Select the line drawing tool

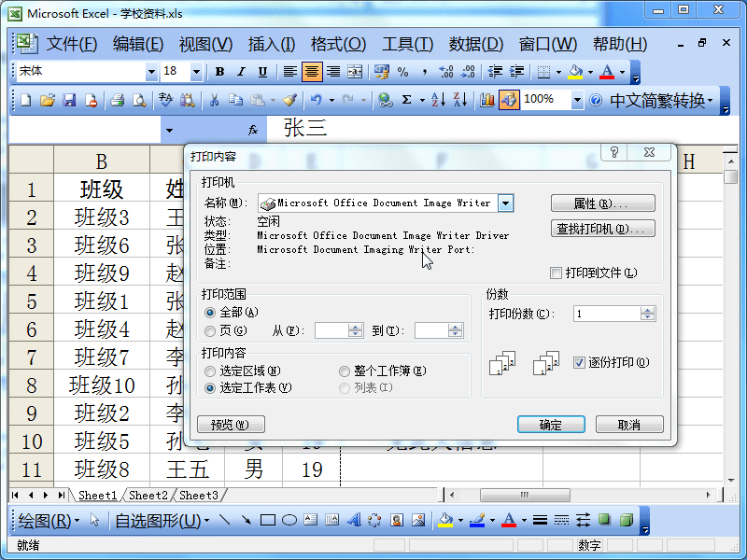(224, 520)
